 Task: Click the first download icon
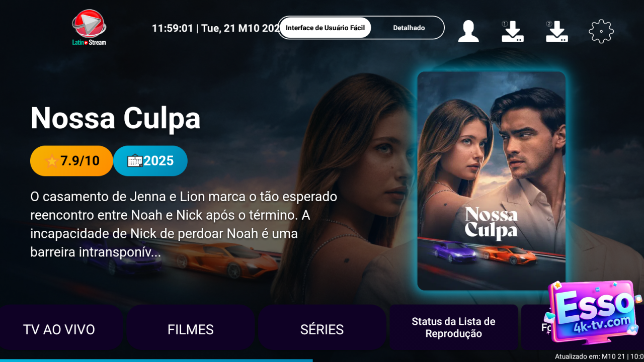pyautogui.click(x=512, y=31)
